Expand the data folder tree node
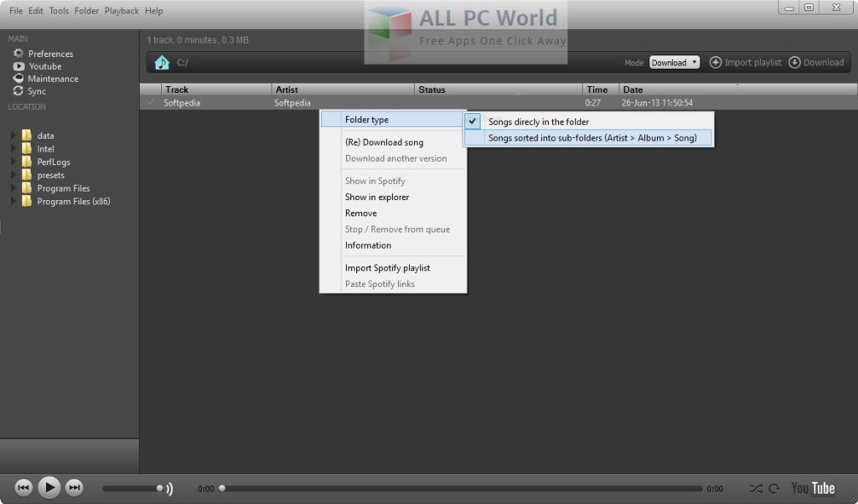Screen dimensions: 858x504 (x=13, y=135)
